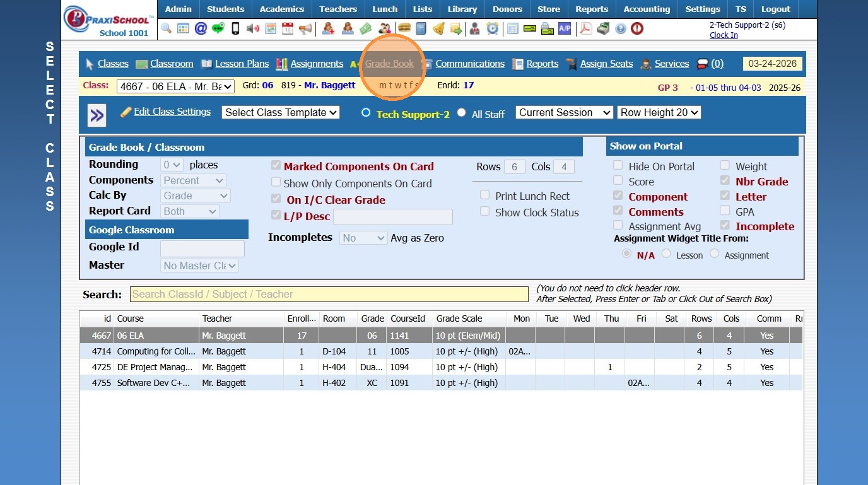Image resolution: width=868 pixels, height=485 pixels.
Task: Select the All Staff radio button
Action: point(462,112)
